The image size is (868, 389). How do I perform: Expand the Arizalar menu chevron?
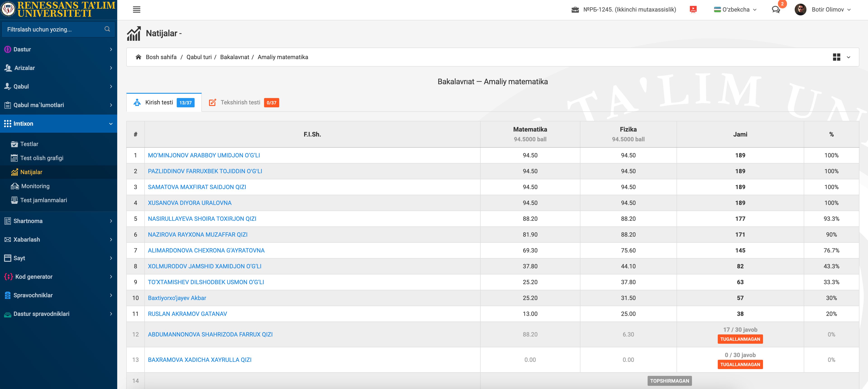click(x=111, y=68)
